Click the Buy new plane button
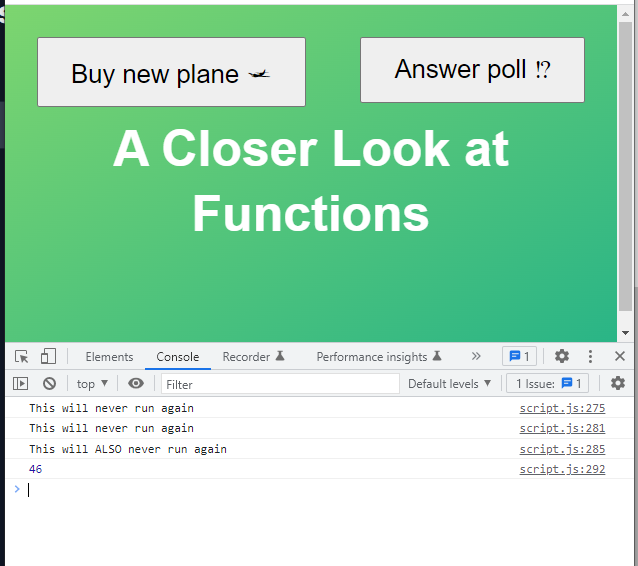 coord(171,72)
